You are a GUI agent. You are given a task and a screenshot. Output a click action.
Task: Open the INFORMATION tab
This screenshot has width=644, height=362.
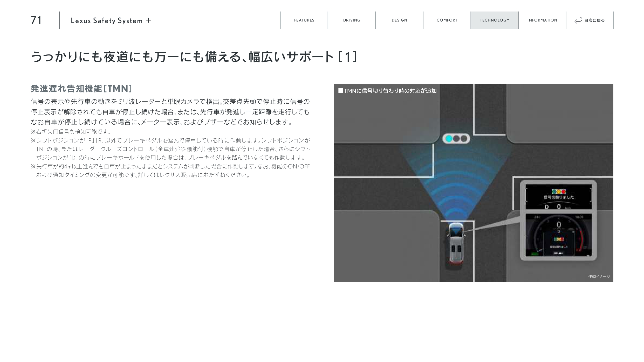point(542,20)
